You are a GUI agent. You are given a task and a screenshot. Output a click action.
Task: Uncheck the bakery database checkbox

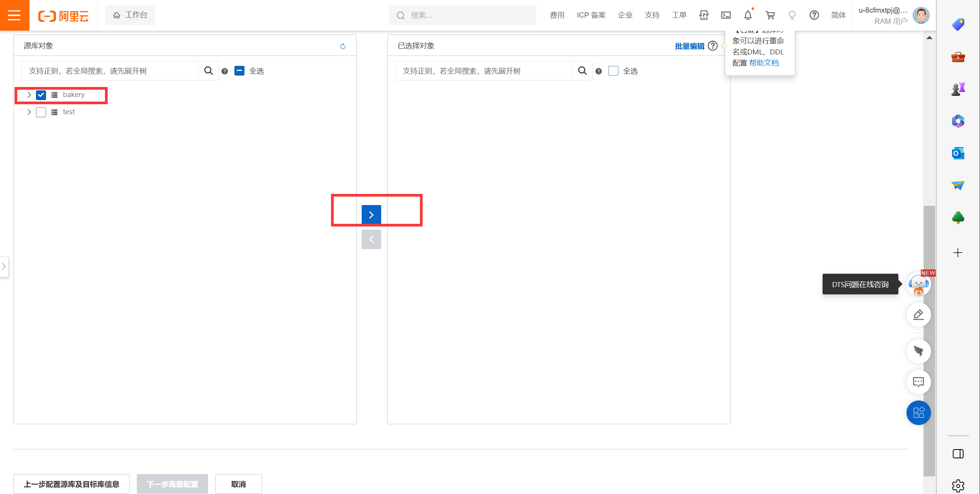(x=41, y=95)
